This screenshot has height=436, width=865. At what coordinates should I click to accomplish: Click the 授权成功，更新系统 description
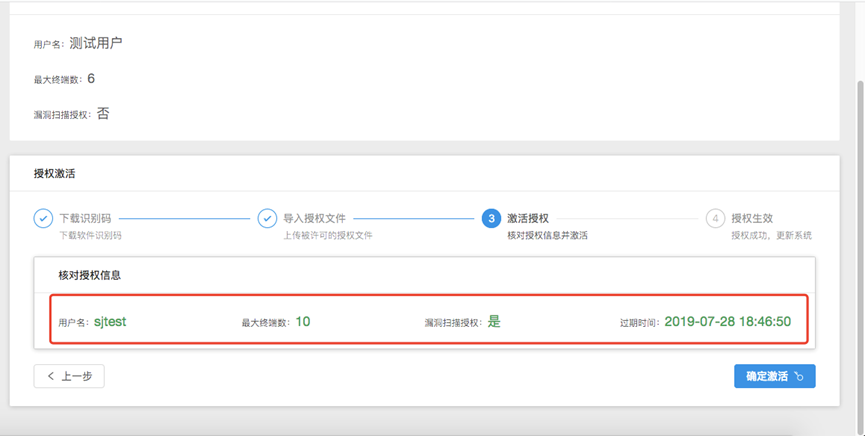[771, 236]
